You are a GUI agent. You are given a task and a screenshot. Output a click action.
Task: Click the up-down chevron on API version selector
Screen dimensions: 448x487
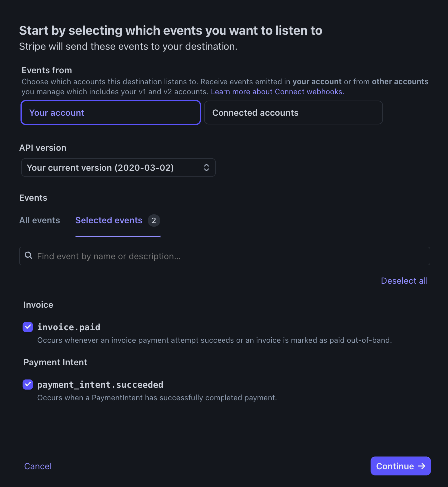[206, 167]
